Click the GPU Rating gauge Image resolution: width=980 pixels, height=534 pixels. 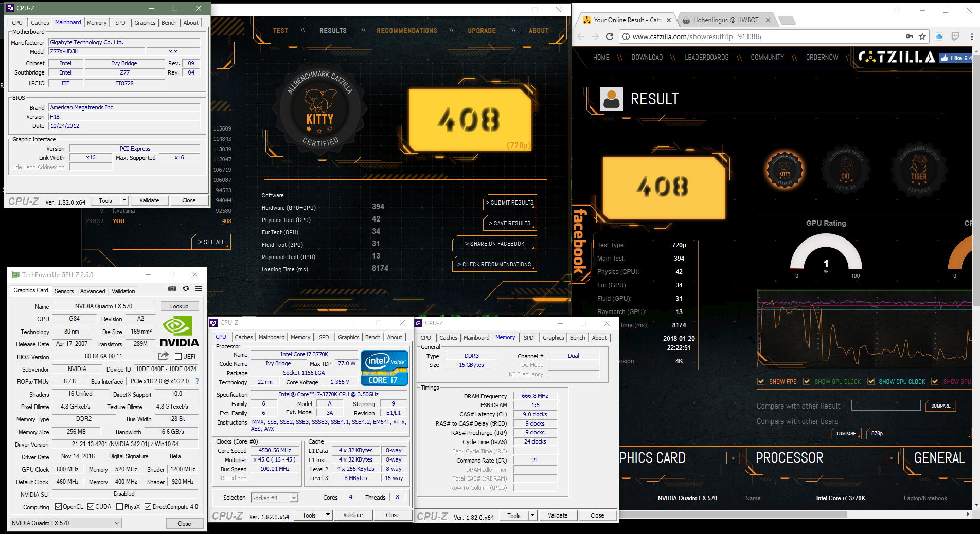826,252
